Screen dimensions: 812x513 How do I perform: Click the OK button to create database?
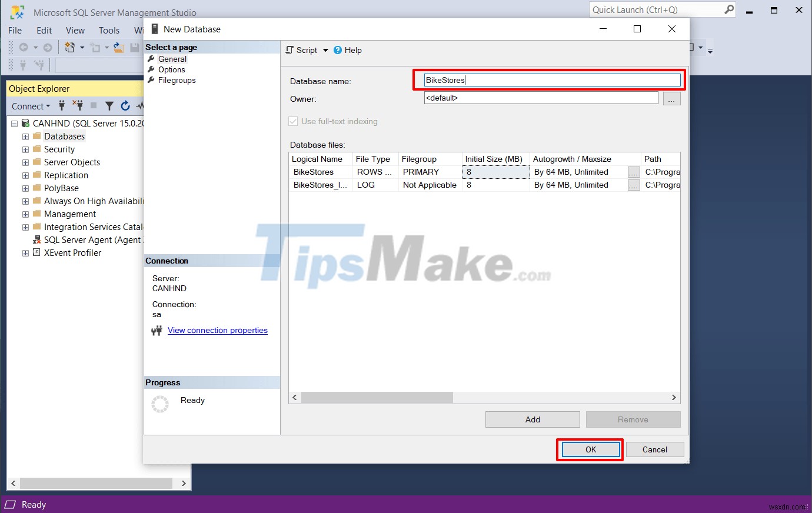590,449
